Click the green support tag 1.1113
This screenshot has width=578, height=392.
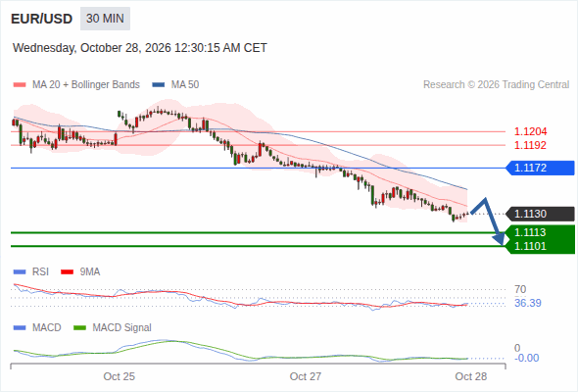[x=541, y=232]
